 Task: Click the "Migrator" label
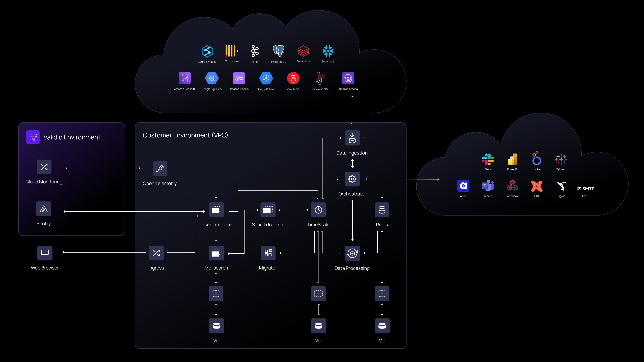point(268,268)
